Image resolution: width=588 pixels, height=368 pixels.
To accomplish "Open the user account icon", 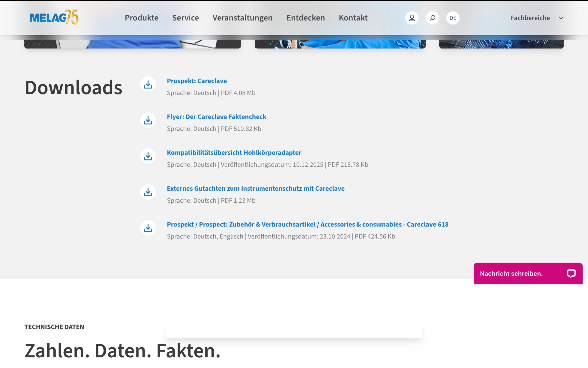I will coord(412,18).
